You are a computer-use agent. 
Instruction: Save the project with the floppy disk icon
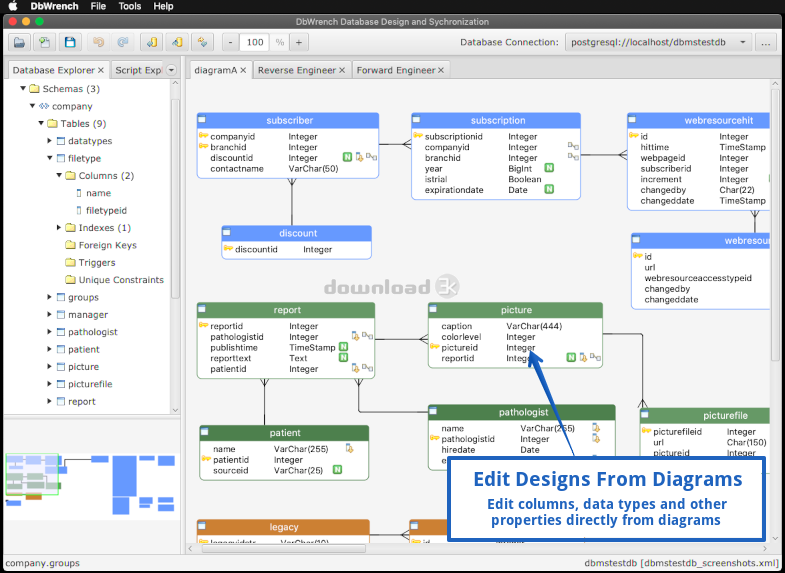click(x=70, y=43)
